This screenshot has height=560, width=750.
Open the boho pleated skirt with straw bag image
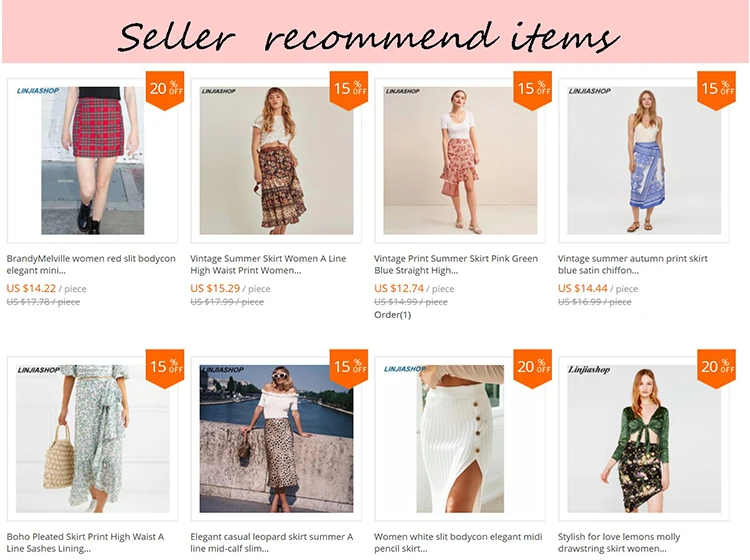[x=92, y=439]
